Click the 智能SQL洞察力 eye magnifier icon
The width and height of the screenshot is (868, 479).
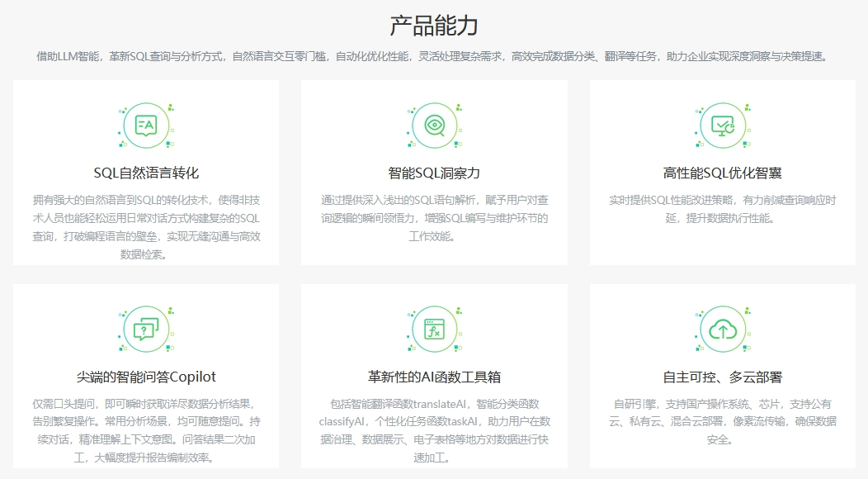[435, 126]
